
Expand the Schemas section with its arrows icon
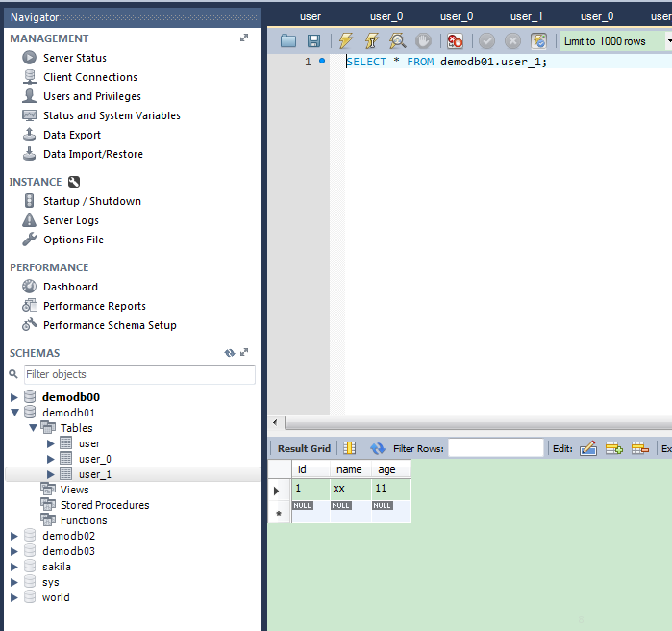[x=244, y=352]
